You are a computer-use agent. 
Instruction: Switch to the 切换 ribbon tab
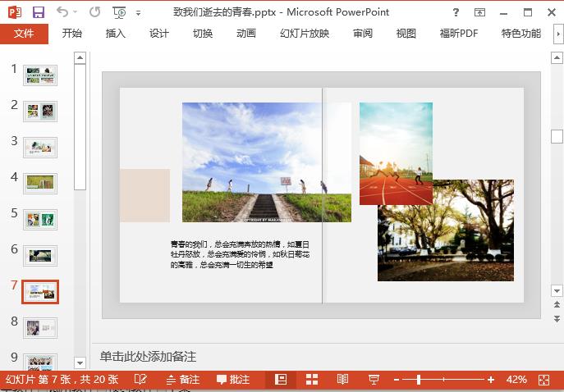[203, 34]
